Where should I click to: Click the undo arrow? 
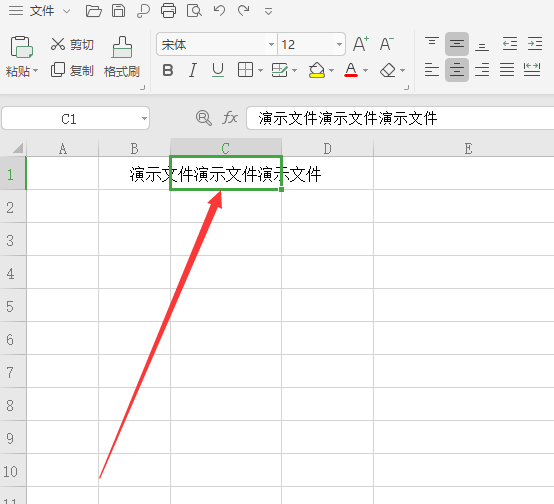pyautogui.click(x=219, y=11)
